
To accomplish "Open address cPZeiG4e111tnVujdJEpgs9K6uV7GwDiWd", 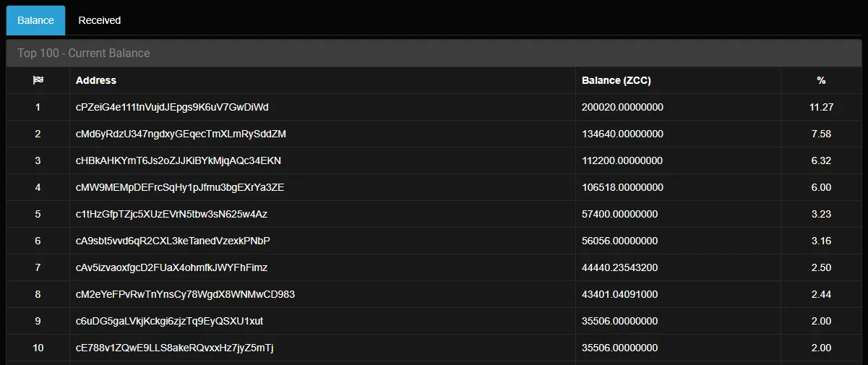I will point(172,107).
